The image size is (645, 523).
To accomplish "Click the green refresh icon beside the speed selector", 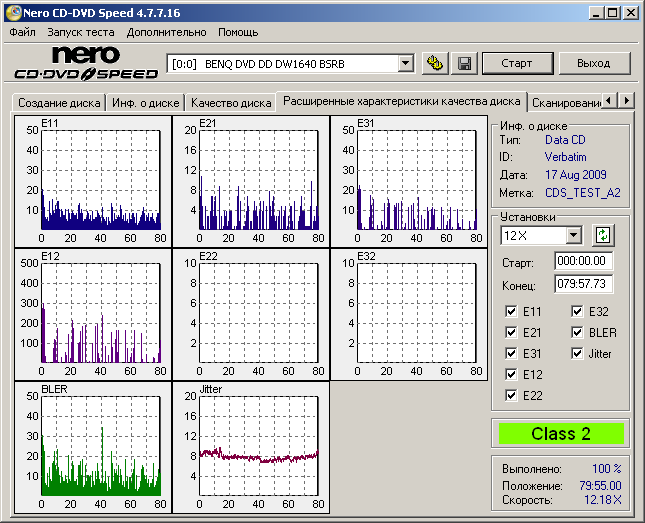I will click(602, 235).
